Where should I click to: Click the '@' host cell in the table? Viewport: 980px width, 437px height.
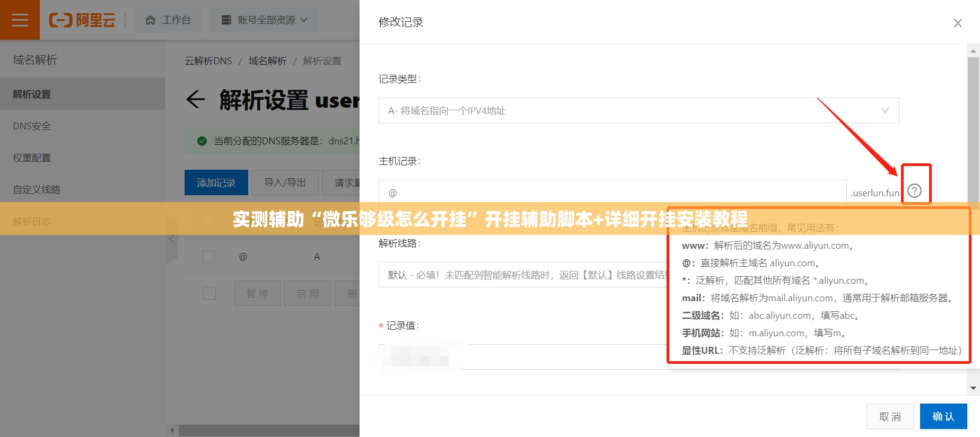click(x=243, y=257)
